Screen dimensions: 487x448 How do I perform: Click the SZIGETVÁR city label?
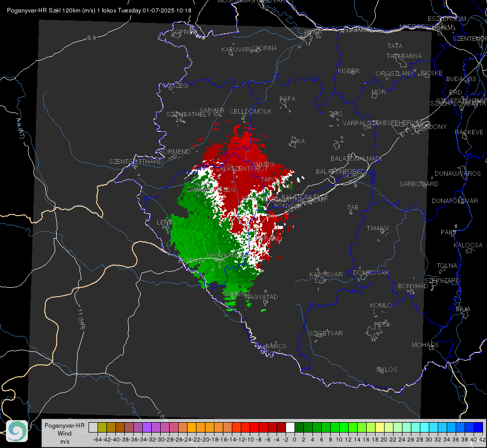pos(326,334)
